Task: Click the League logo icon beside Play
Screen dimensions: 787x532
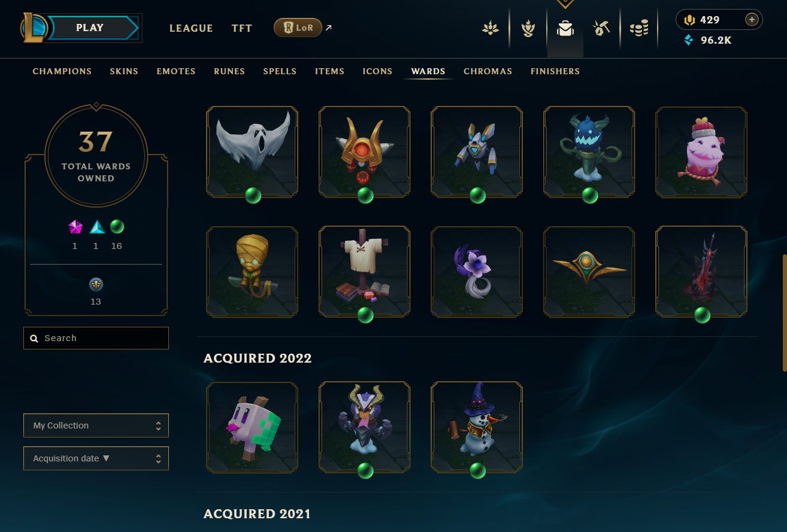Action: coord(34,28)
